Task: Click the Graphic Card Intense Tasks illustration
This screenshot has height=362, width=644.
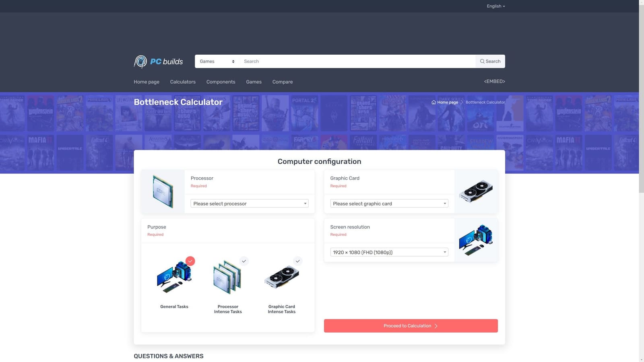Action: [x=281, y=278]
